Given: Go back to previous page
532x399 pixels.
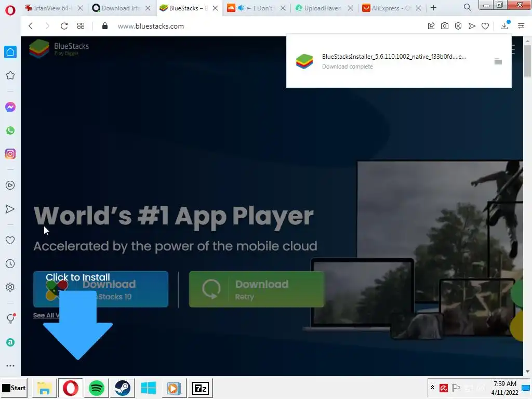Looking at the screenshot, I should pyautogui.click(x=31, y=26).
